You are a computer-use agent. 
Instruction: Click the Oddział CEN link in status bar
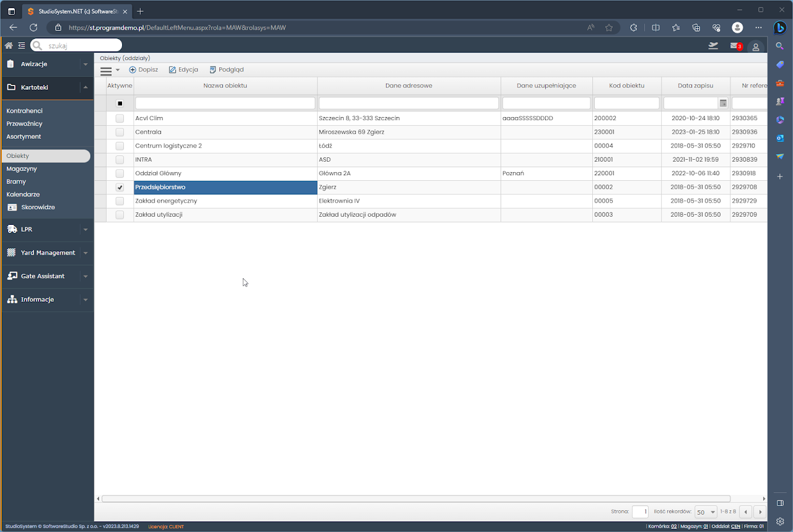tap(735, 526)
